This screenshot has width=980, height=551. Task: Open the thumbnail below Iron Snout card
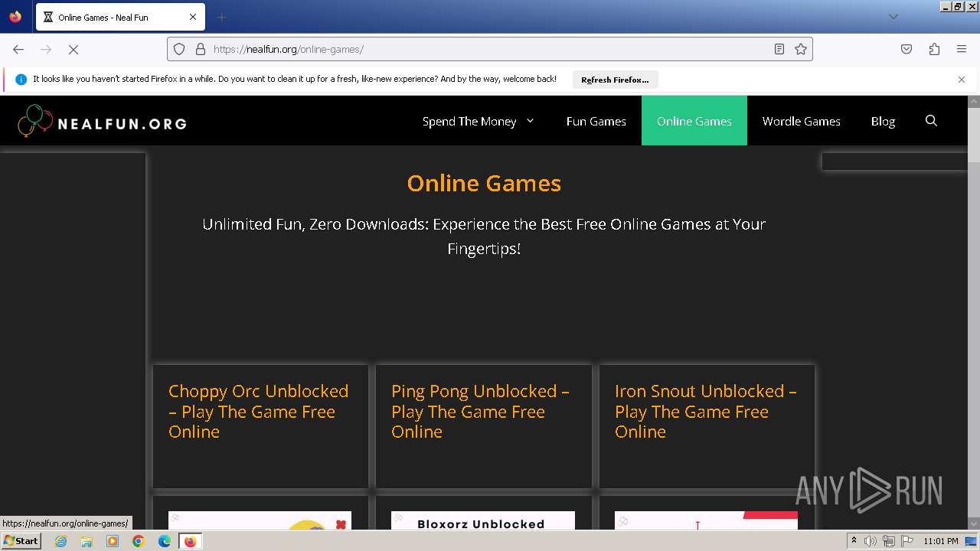706,520
